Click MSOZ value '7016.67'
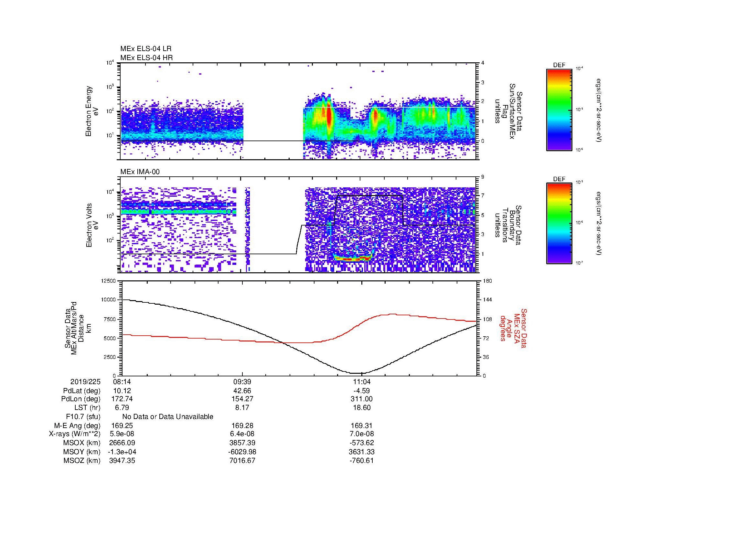The height and width of the screenshot is (534, 756). pyautogui.click(x=242, y=460)
